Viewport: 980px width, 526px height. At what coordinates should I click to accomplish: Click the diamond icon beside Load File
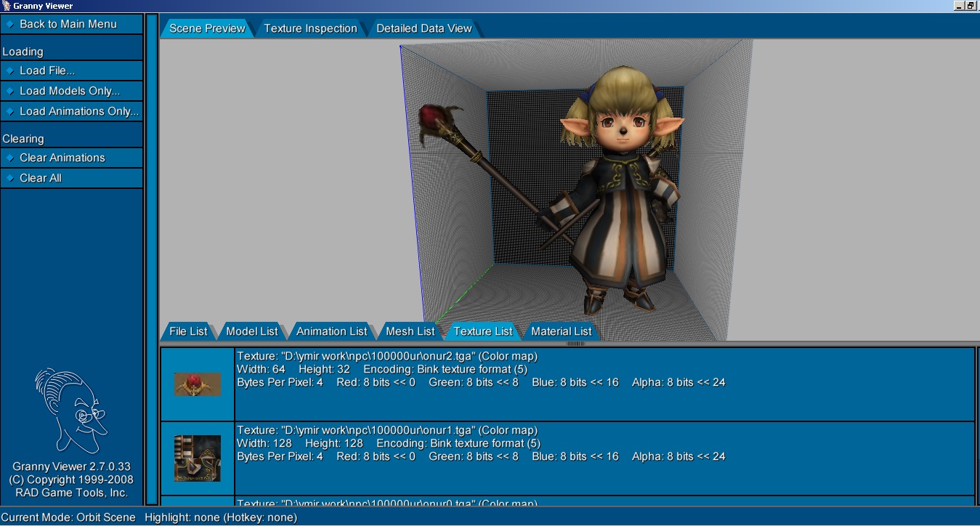(x=9, y=70)
